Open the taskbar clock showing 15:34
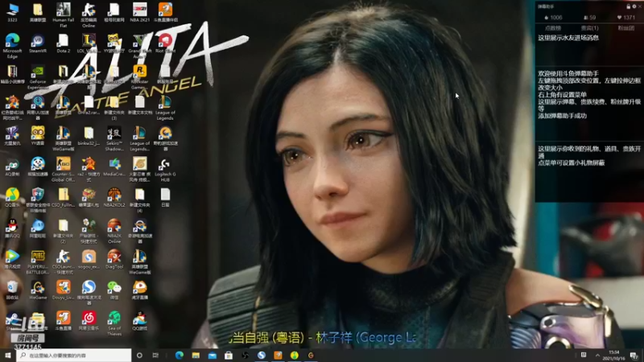 pos(613,355)
